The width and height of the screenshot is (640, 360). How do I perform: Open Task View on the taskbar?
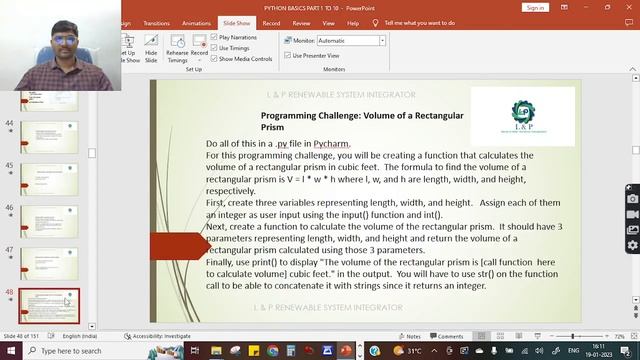click(195, 351)
